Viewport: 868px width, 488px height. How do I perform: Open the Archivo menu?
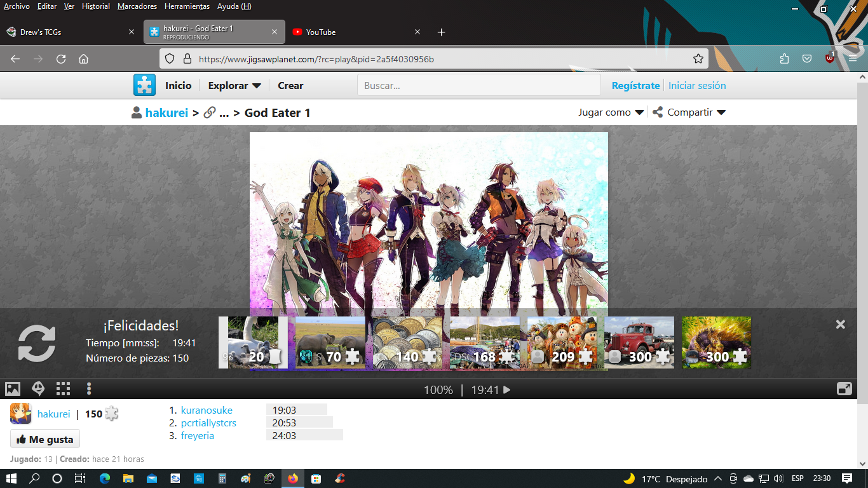[17, 6]
